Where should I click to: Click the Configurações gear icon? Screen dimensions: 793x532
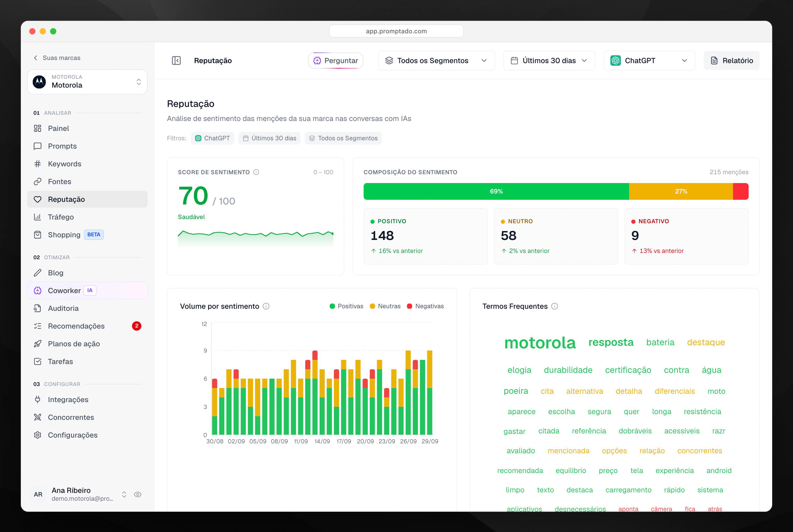click(x=38, y=435)
